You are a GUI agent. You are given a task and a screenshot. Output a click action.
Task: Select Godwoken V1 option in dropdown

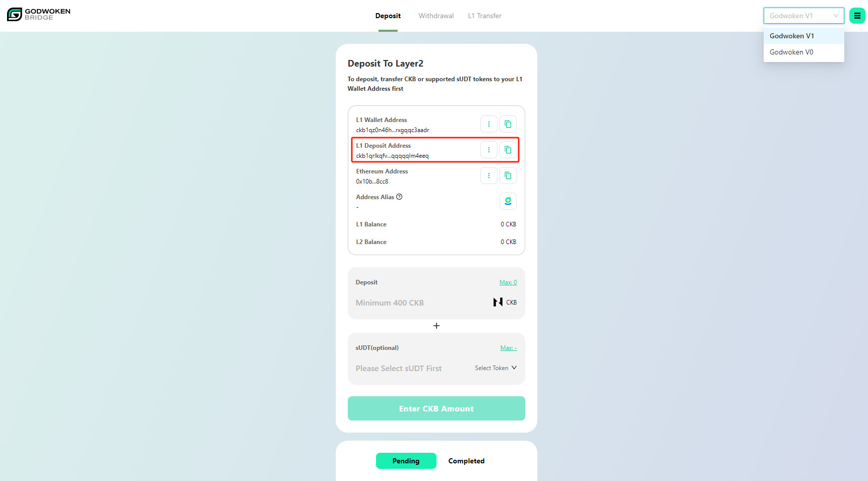pyautogui.click(x=791, y=36)
